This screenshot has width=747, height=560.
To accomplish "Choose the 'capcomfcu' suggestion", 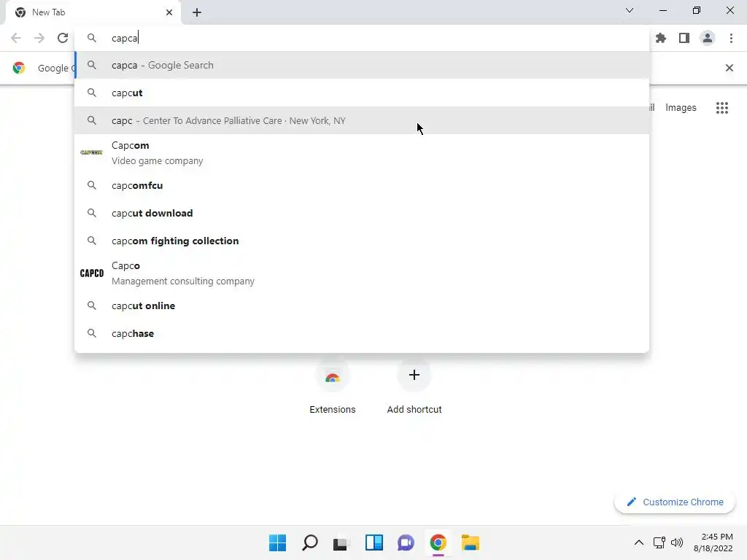I will click(x=362, y=185).
